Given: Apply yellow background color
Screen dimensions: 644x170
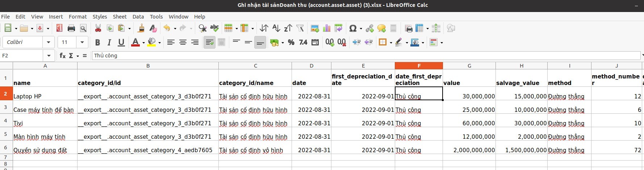Looking at the screenshot, I should pos(151,42).
